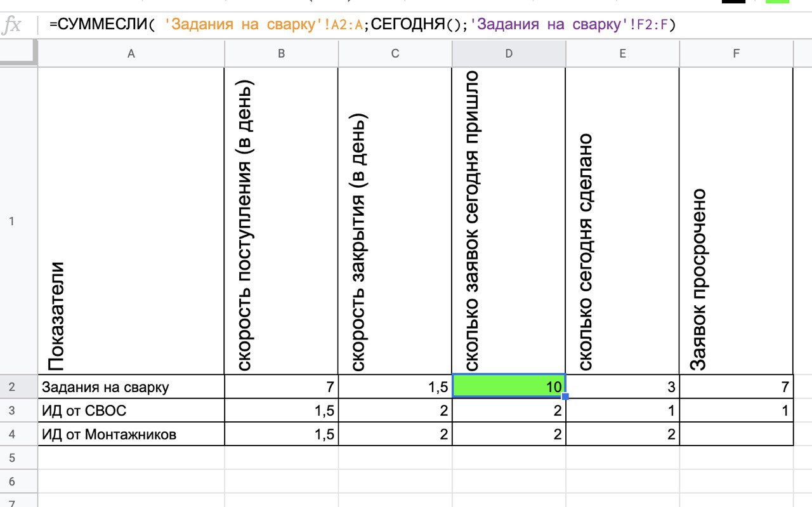
Task: Click the fx function icon
Action: point(13,25)
